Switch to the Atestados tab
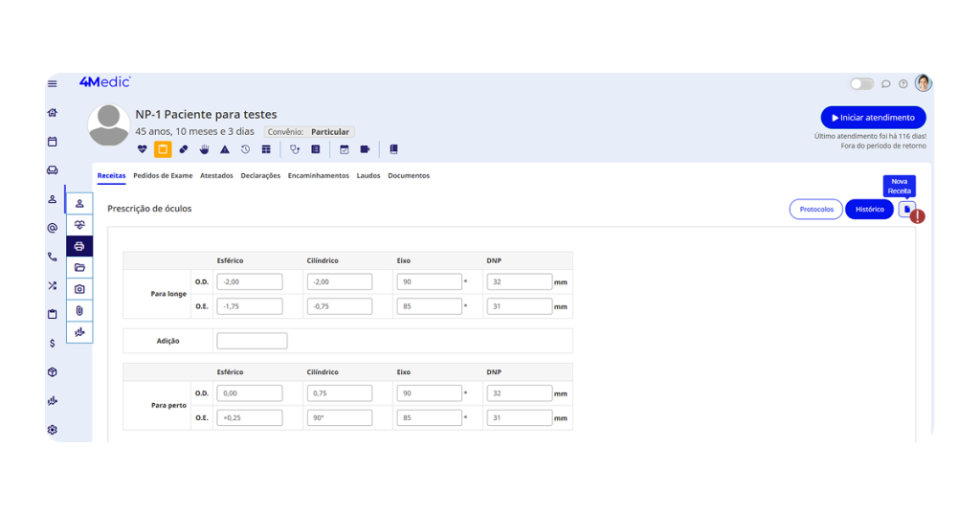The width and height of the screenshot is (980, 515). 216,176
